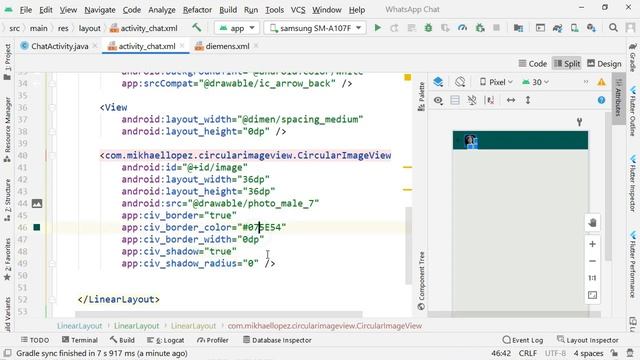Viewport: 640px width, 360px height.
Task: Switch to ChatActivity.java tab
Action: [60, 46]
